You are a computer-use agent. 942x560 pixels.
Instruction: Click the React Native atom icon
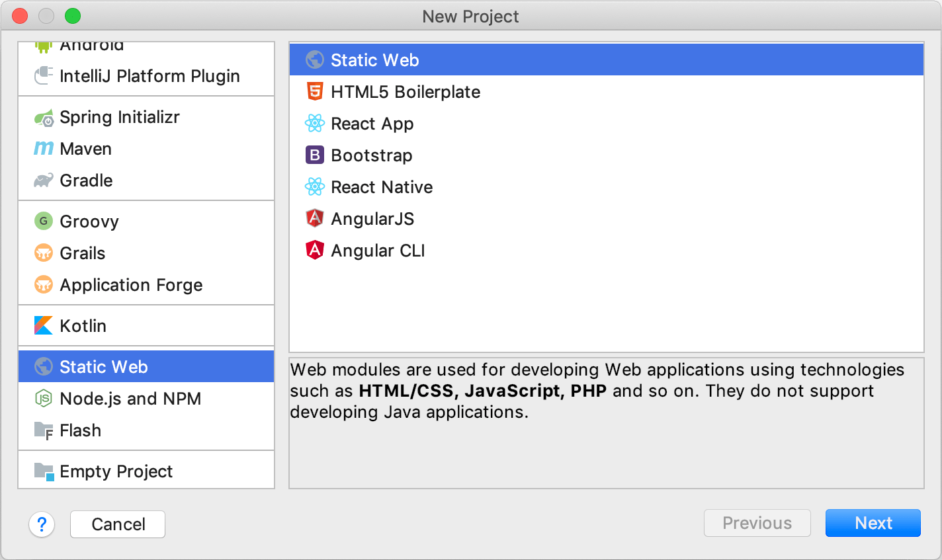tap(315, 186)
